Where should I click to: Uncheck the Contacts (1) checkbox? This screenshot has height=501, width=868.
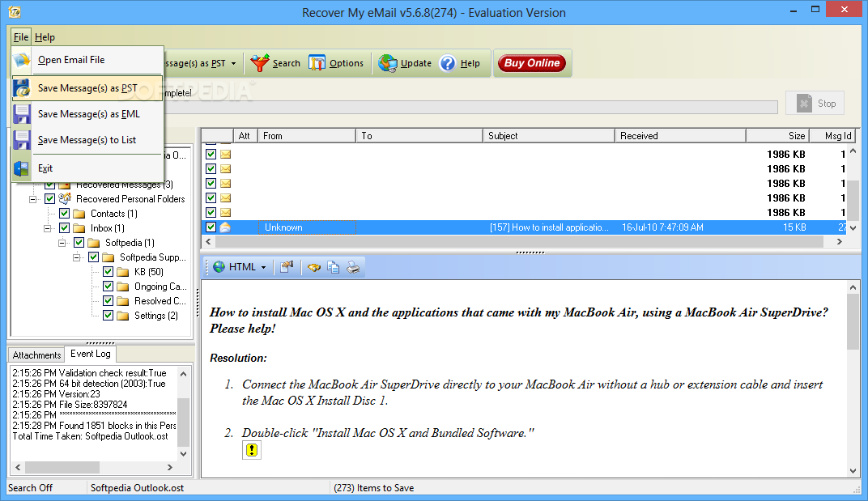point(64,214)
